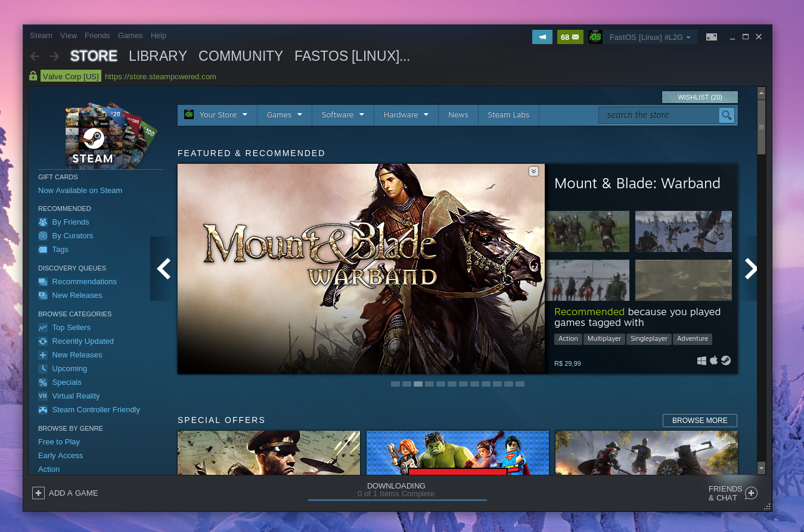The image size is (804, 532).
Task: Select the third carousel pagination dot
Action: click(418, 384)
